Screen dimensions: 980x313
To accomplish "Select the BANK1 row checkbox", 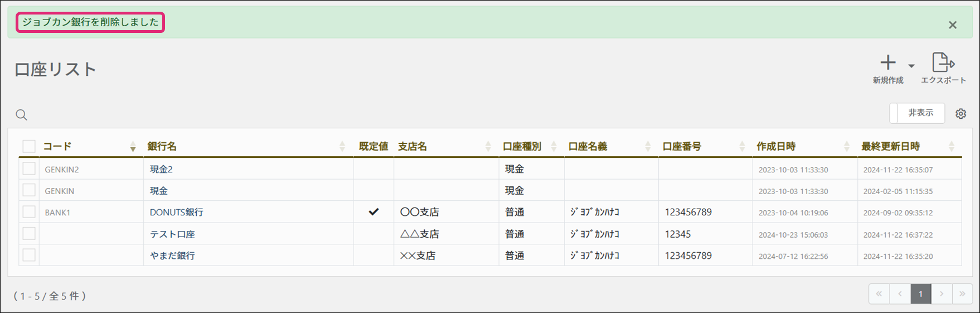I will 29,212.
